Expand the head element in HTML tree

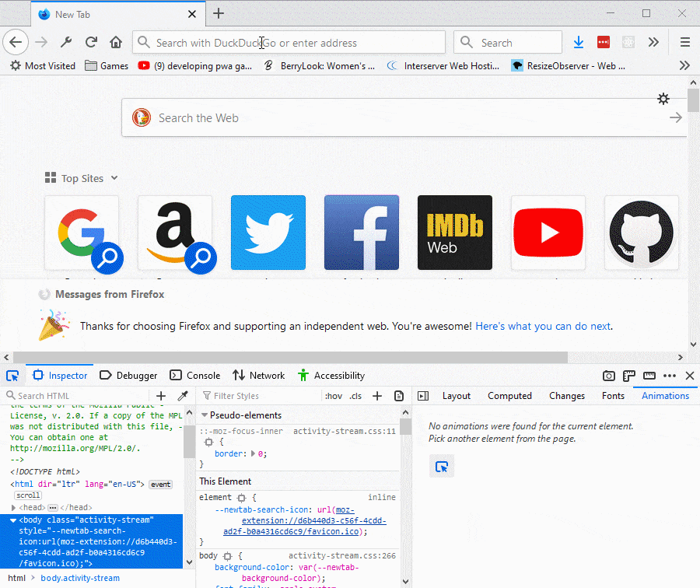(x=14, y=507)
